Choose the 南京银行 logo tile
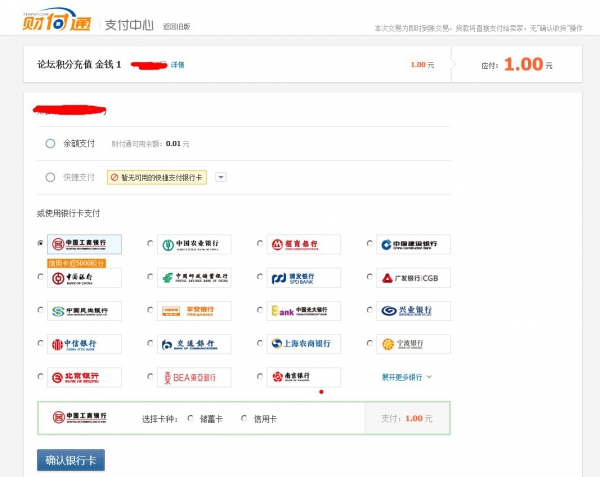The height and width of the screenshot is (477, 600). (303, 377)
